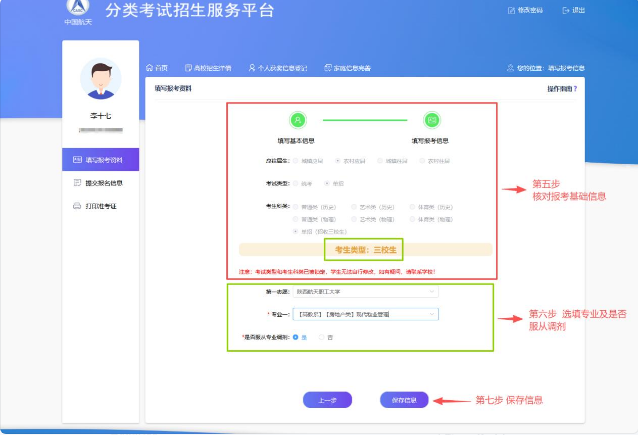
Task: Click the 填写报考信息 step circle icon
Action: click(x=431, y=120)
